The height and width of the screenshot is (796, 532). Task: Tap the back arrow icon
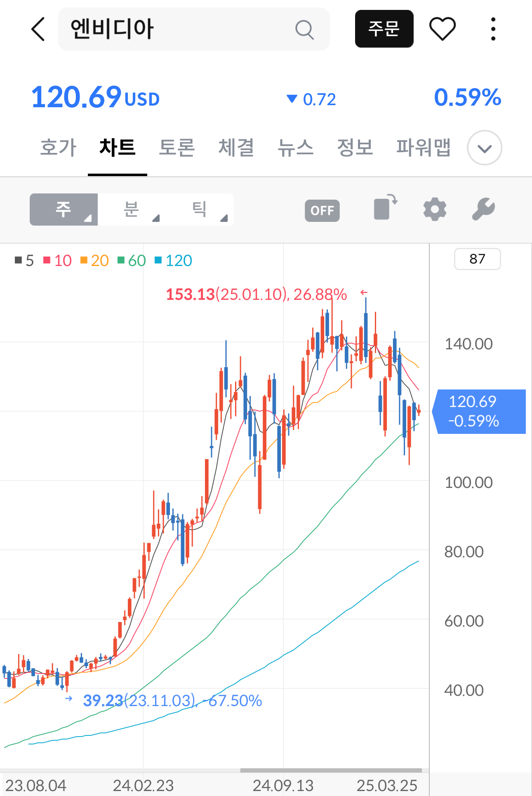38,29
